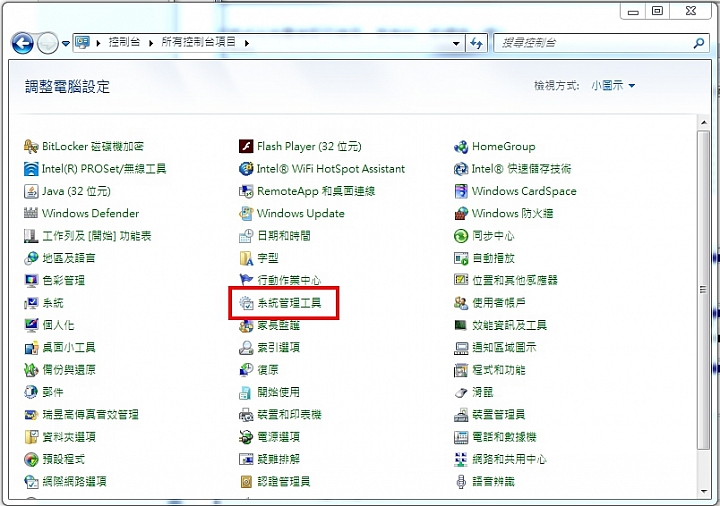Click the Back navigation button
The width and height of the screenshot is (720, 506).
(22, 44)
